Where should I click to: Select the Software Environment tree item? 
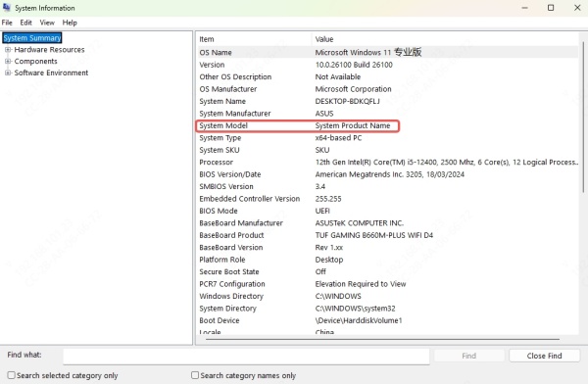click(51, 72)
